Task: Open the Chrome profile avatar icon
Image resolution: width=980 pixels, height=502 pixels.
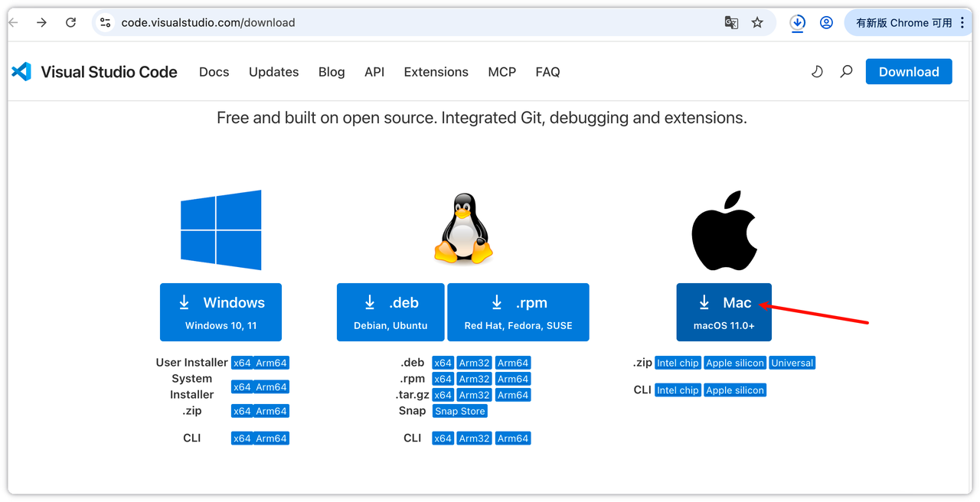Action: click(x=826, y=23)
